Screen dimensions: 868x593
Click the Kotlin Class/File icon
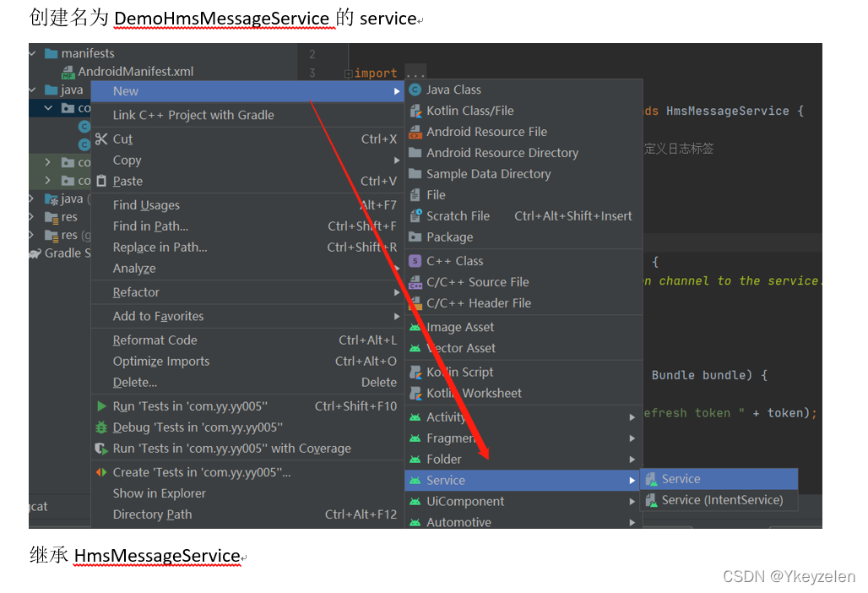point(415,111)
